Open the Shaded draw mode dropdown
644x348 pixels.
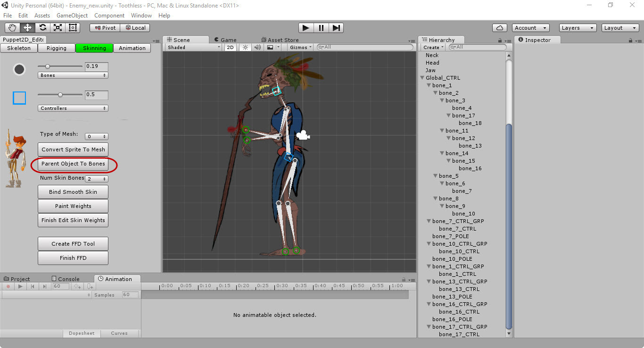pos(194,47)
